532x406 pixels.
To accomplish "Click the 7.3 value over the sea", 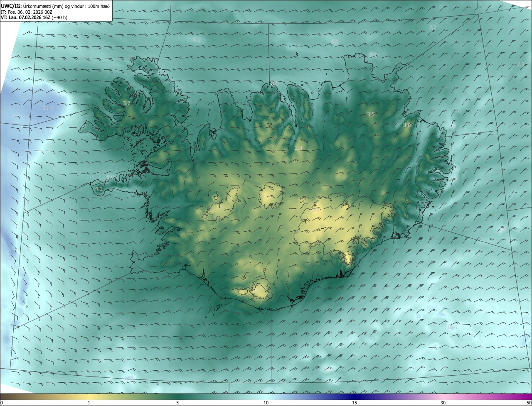I will click(521, 64).
